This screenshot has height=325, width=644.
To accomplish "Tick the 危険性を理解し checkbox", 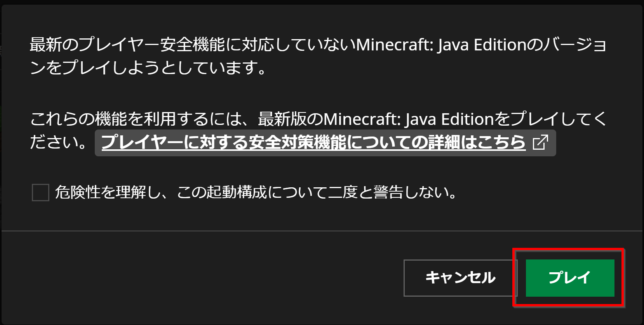I will [40, 192].
